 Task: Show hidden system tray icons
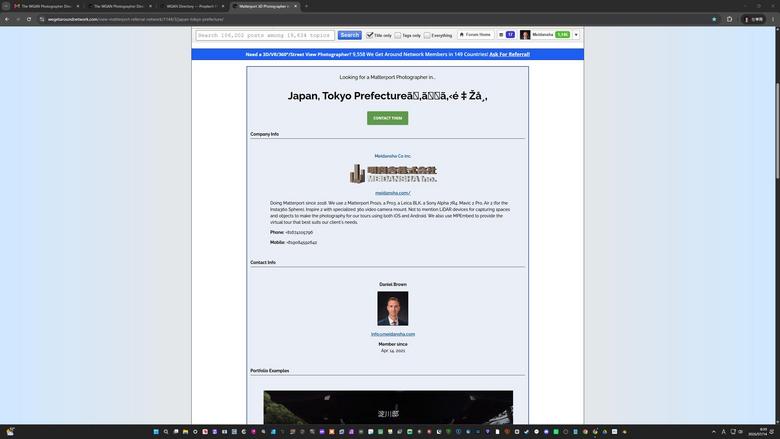[x=714, y=432]
